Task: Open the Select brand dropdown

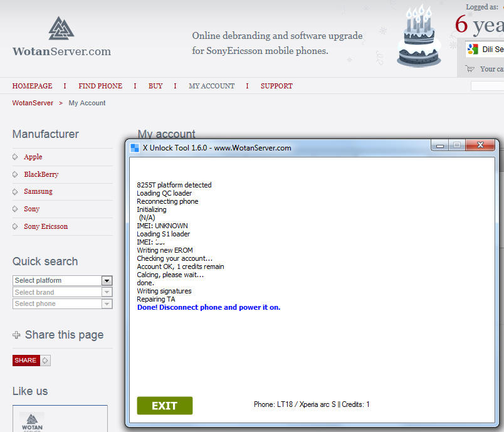Action: tap(62, 292)
